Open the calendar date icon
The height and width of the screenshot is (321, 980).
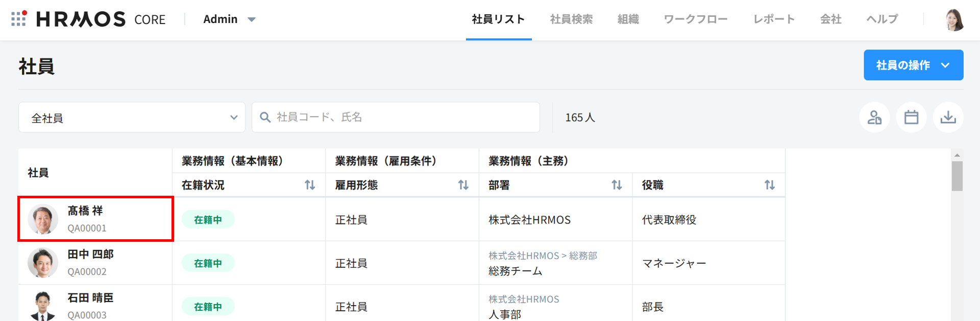click(911, 118)
